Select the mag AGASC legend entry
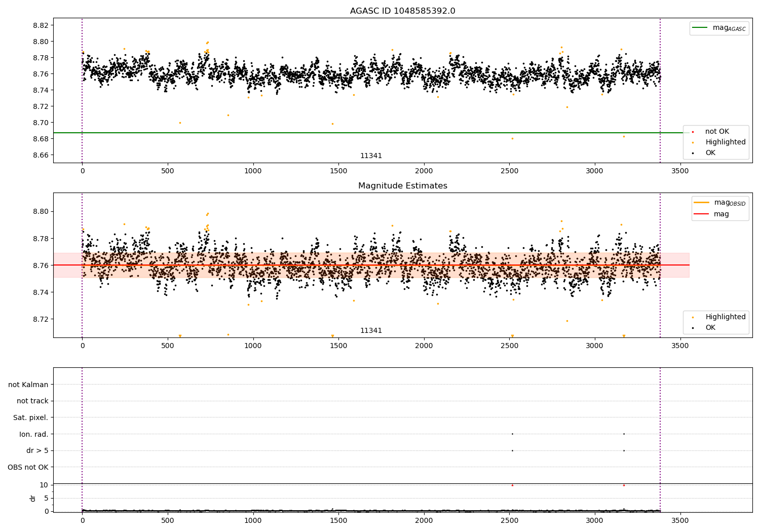This screenshot has height=532, width=760. click(x=719, y=28)
